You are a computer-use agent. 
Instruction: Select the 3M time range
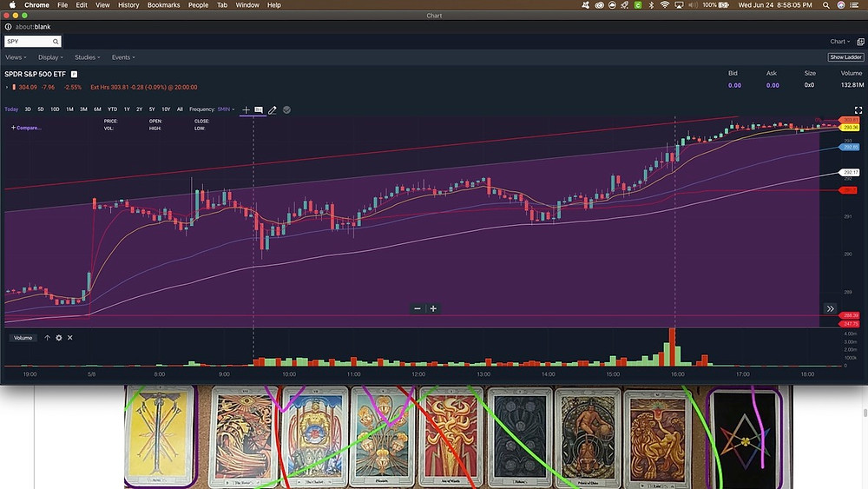83,109
